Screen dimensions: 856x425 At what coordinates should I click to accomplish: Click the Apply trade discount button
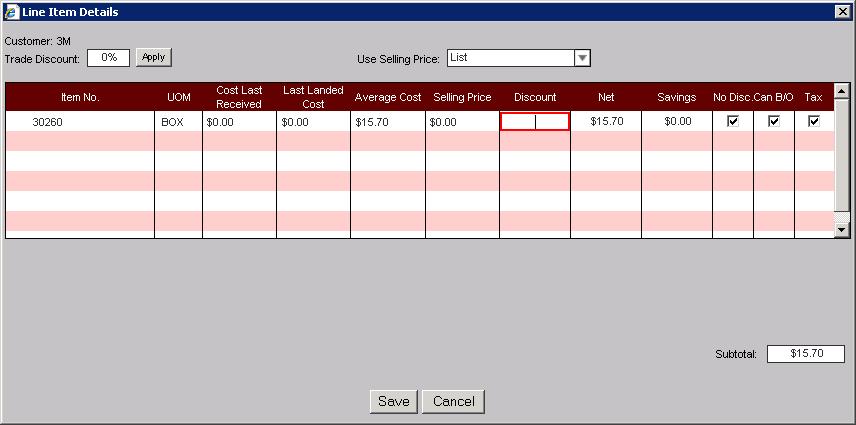[153, 57]
